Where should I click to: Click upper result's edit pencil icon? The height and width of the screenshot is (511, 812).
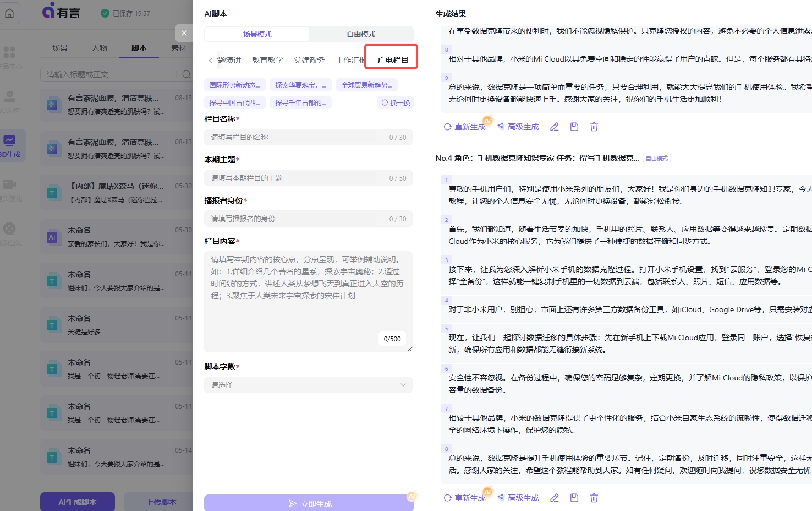tap(555, 127)
